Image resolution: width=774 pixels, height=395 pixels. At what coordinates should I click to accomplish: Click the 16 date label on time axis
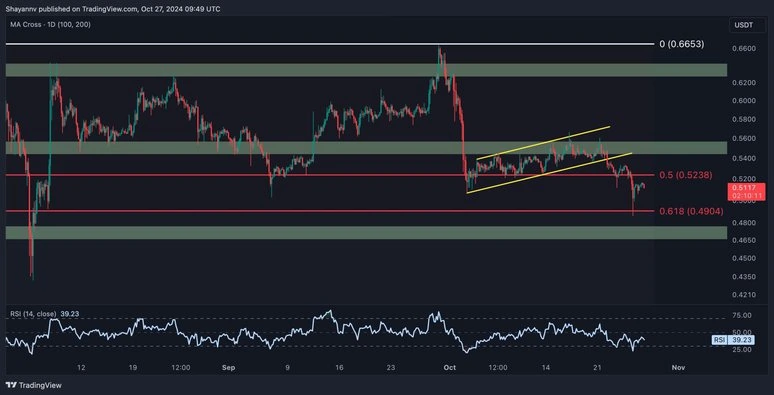(x=339, y=368)
